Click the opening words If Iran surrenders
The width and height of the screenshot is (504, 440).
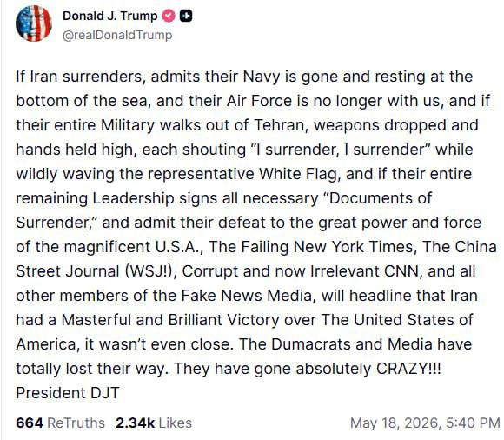79,77
